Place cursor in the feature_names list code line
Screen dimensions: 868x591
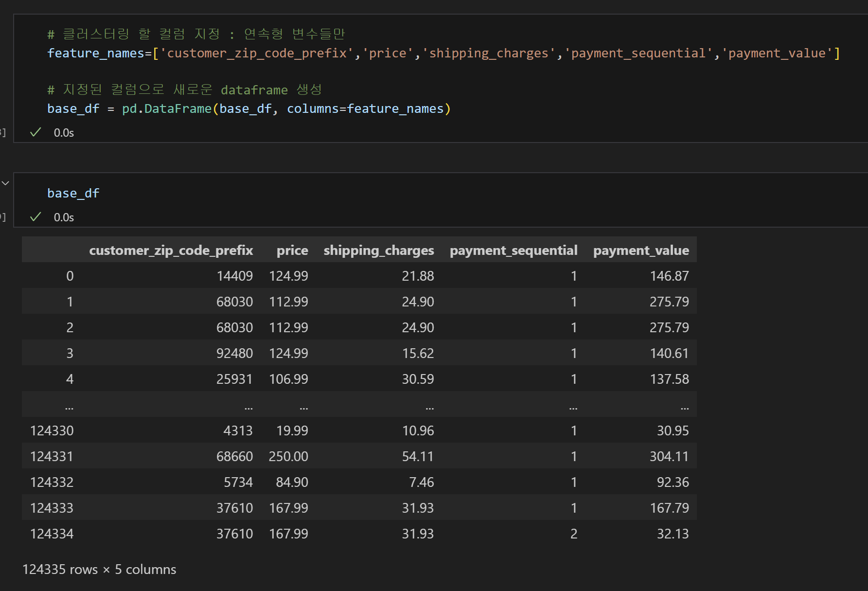[x=443, y=53]
